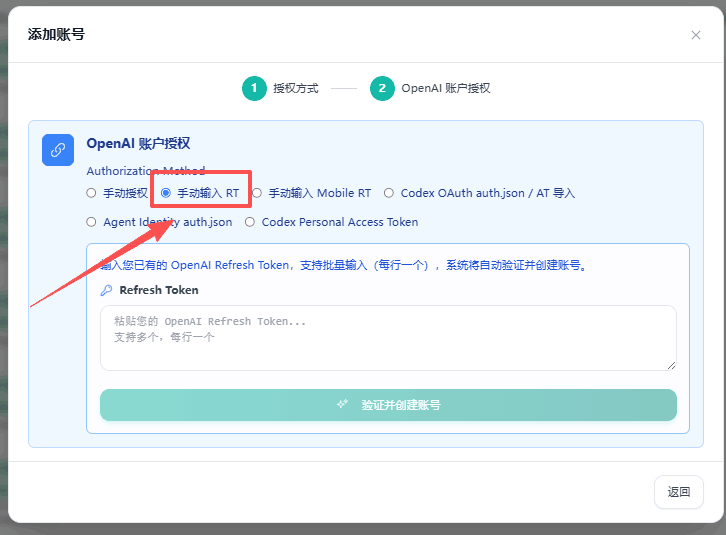Click the sparkle icon in the verify button
The height and width of the screenshot is (535, 726).
point(343,404)
